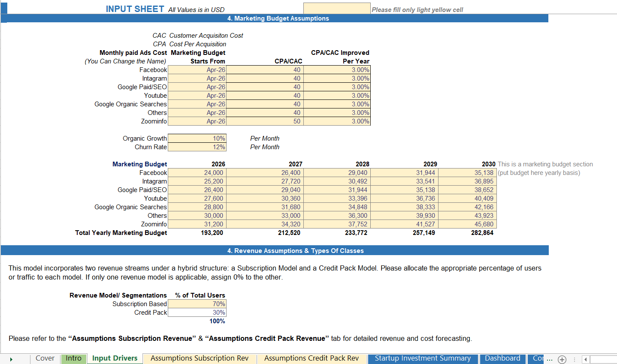Click the Organic Growth percentage cell
617x364 pixels.
[197, 138]
